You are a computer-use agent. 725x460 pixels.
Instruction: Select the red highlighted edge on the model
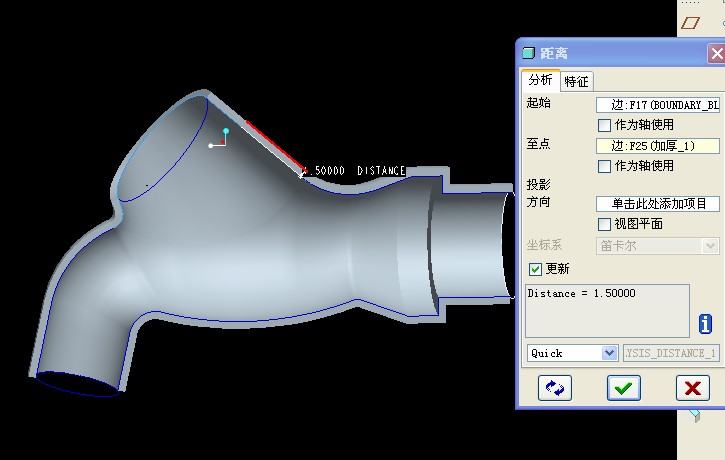pos(276,146)
